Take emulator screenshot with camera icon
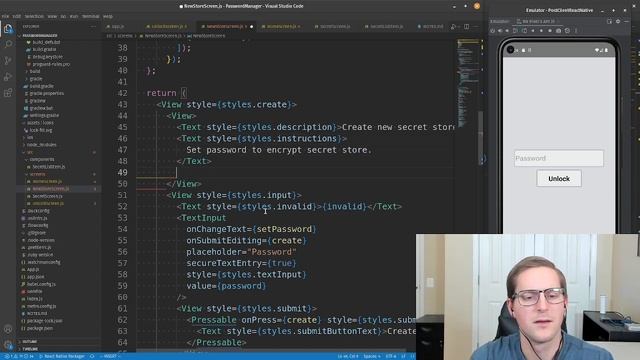The image size is (640, 360). [x=558, y=31]
